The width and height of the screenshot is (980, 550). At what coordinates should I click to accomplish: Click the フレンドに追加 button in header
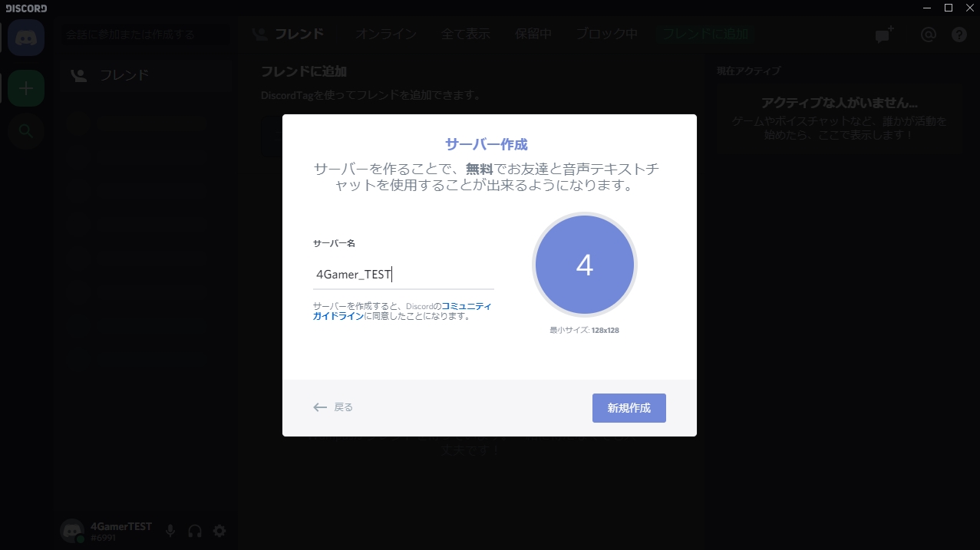705,34
